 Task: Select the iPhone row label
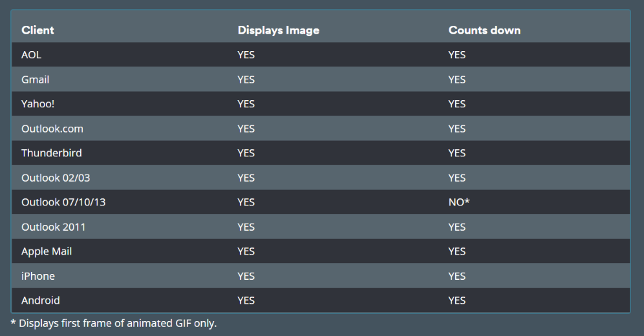click(38, 276)
